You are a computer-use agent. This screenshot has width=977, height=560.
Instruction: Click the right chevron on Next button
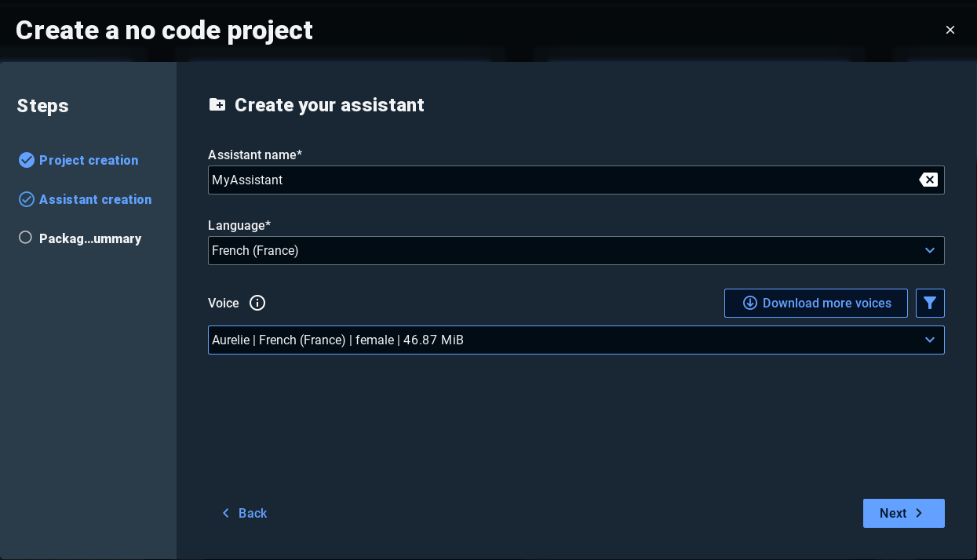(919, 513)
